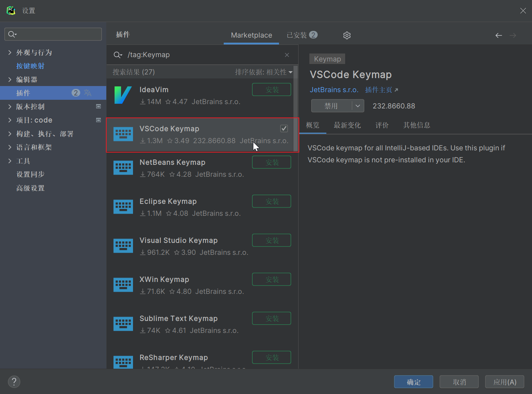This screenshot has height=394, width=532.
Task: Expand the 编辑器 tree node
Action: [10, 80]
